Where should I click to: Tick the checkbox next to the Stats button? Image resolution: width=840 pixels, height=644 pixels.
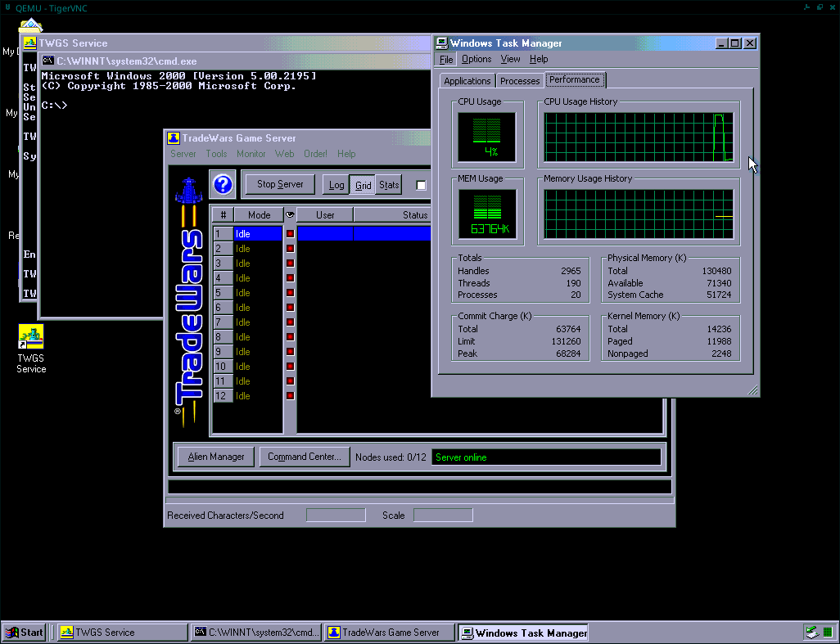(421, 185)
